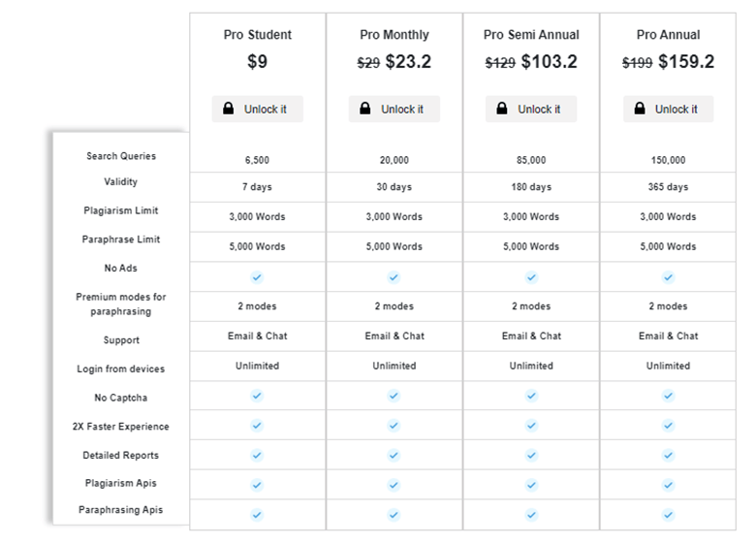Click the No Ads checkmark under Pro Student

click(x=257, y=277)
